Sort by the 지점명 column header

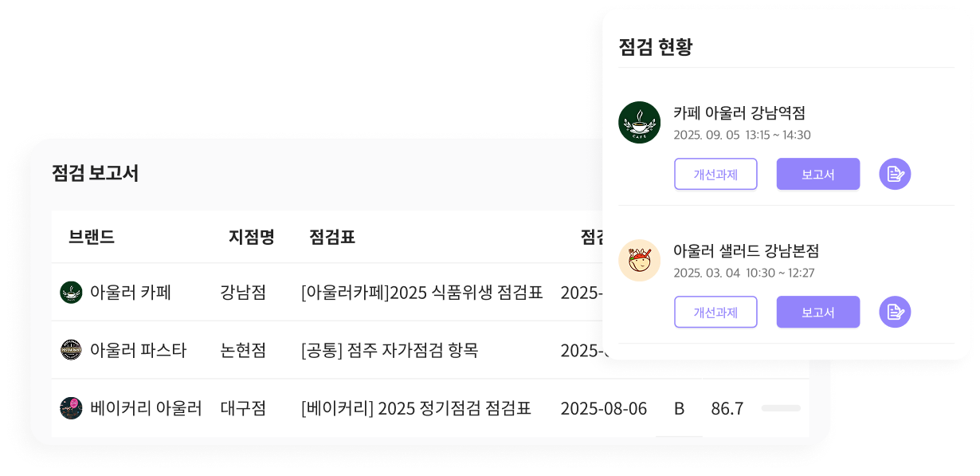coord(251,237)
